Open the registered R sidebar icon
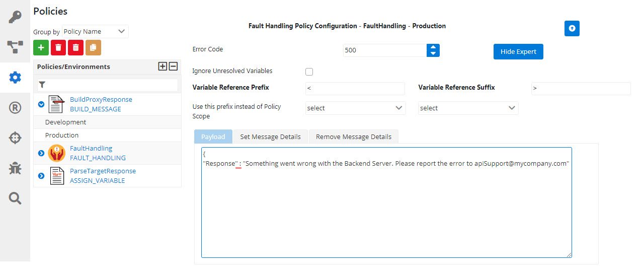The height and width of the screenshot is (268, 644). [15, 107]
